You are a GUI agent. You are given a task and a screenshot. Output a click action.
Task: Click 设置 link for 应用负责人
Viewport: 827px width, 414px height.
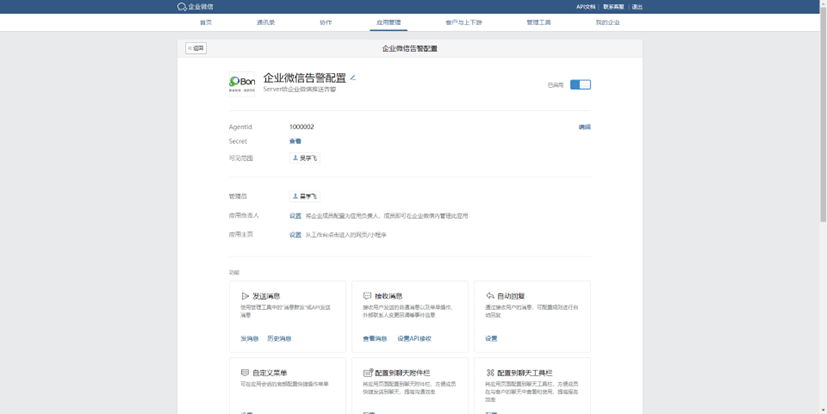click(x=295, y=216)
